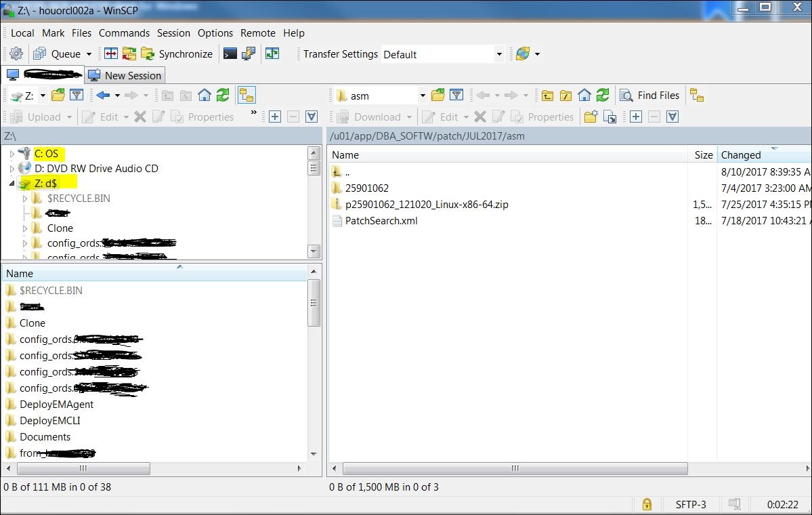Open the local panel filter icon
Viewport: 812px width, 515px height.
point(77,96)
